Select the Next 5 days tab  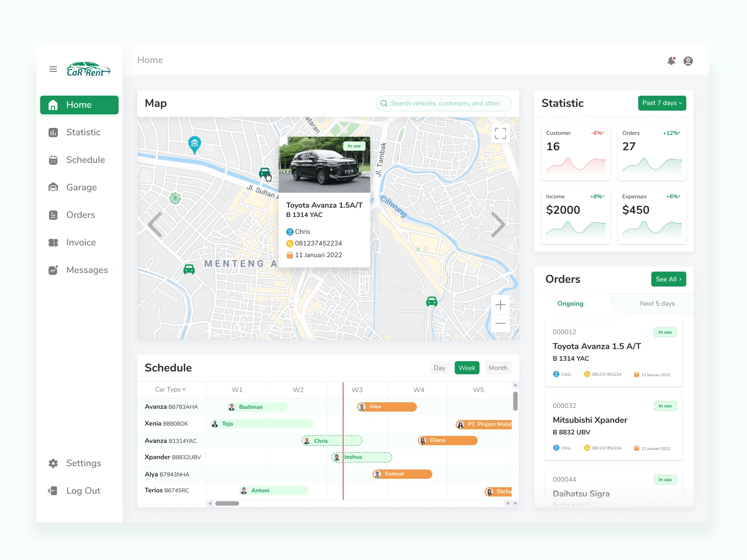tap(657, 303)
